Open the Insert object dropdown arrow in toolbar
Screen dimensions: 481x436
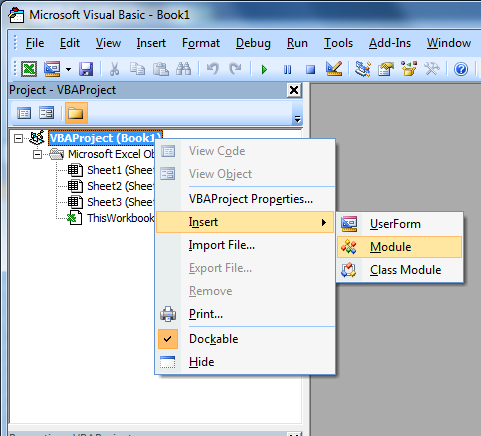pos(68,70)
